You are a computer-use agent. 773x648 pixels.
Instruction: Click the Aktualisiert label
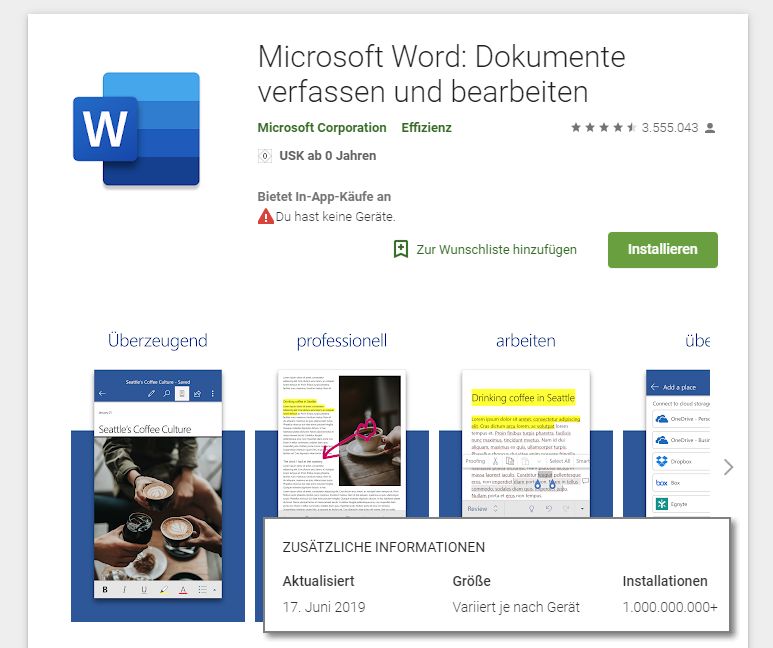[318, 581]
